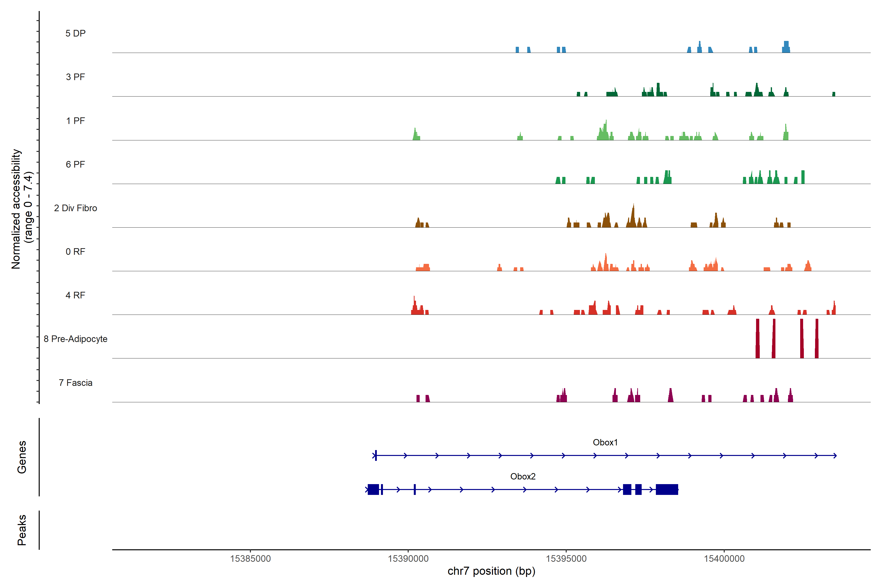The width and height of the screenshot is (882, 588).
Task: Click the first Obox2 exon block
Action: 373,489
